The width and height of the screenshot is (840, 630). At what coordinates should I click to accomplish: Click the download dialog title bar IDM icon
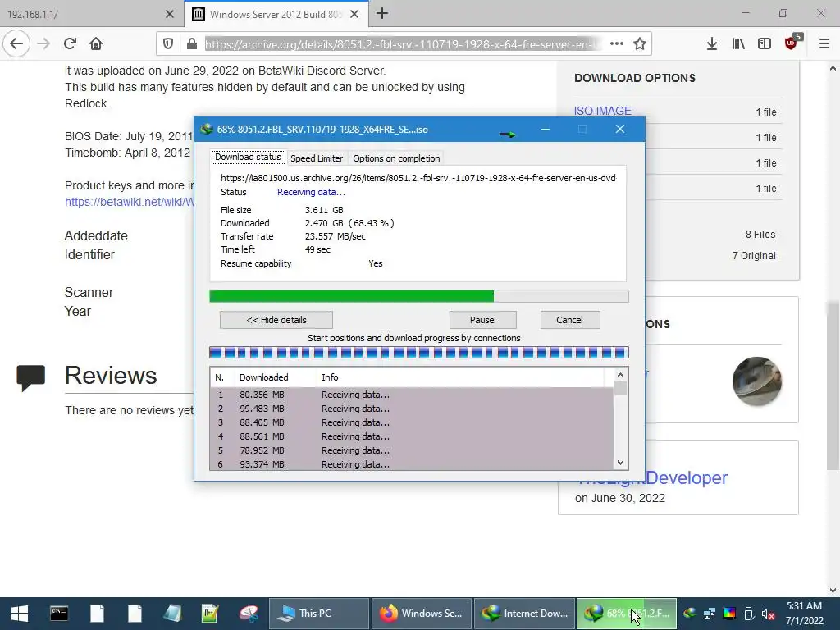pos(206,129)
